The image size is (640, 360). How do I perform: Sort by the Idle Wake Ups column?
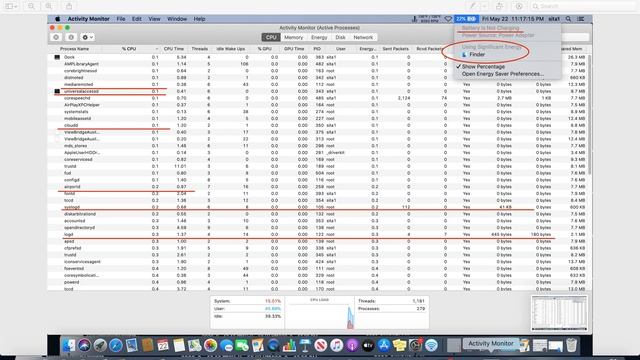click(231, 49)
